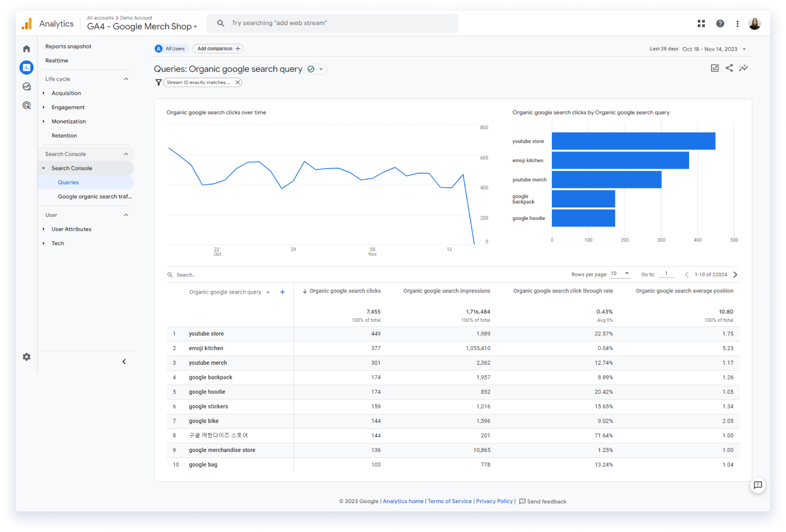
Task: Click the Go to page number field
Action: [x=666, y=274]
